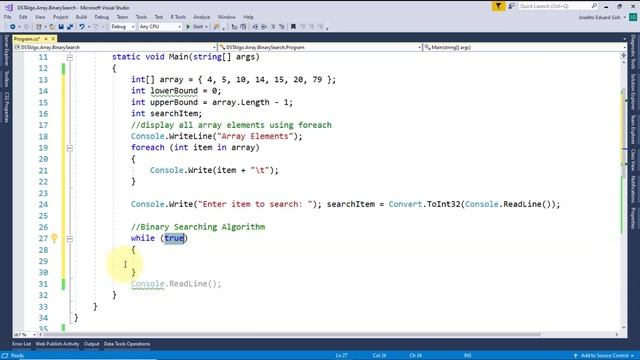Open the Analyze menu

[x=202, y=17]
